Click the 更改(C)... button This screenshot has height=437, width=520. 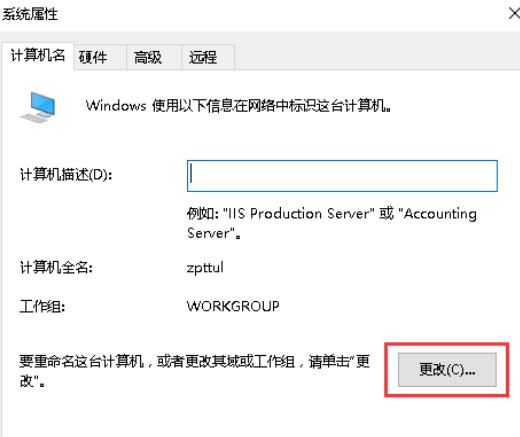(447, 370)
